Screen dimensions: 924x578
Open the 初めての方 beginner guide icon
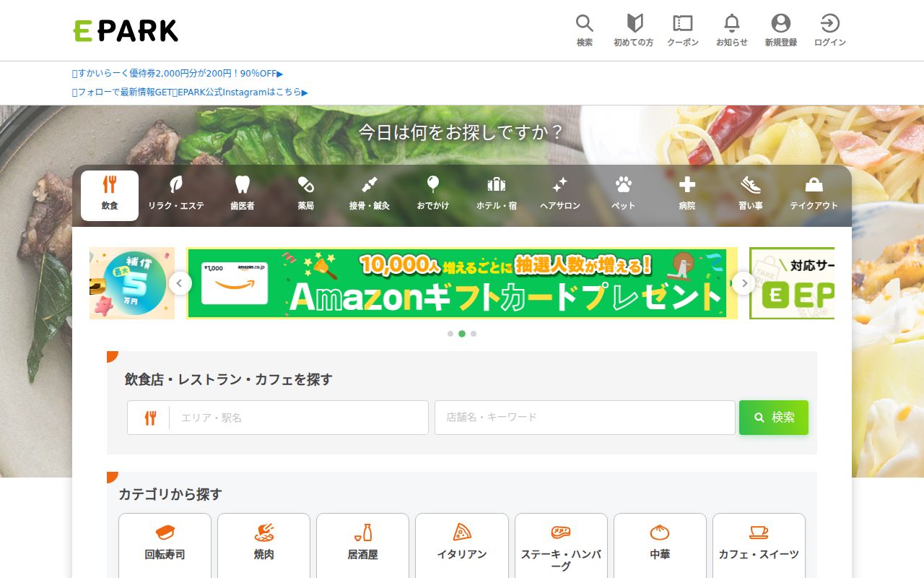(634, 30)
